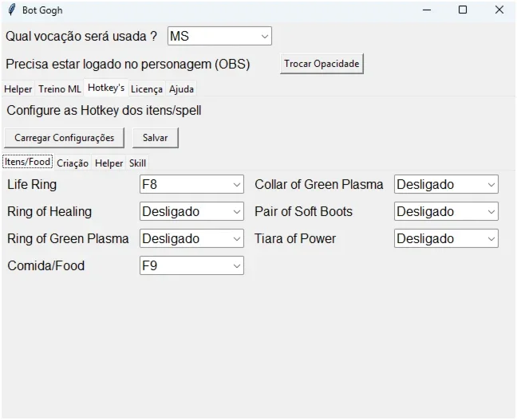This screenshot has width=517, height=420.
Task: Open the Ajuda tab
Action: pyautogui.click(x=181, y=89)
